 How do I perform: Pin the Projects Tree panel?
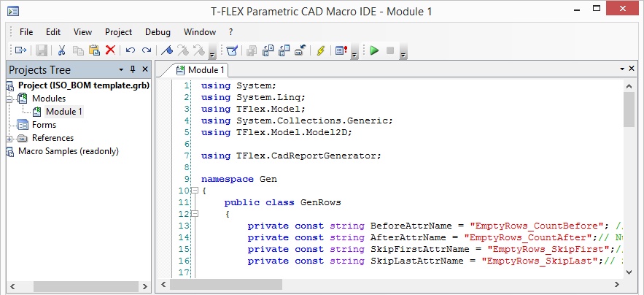133,69
